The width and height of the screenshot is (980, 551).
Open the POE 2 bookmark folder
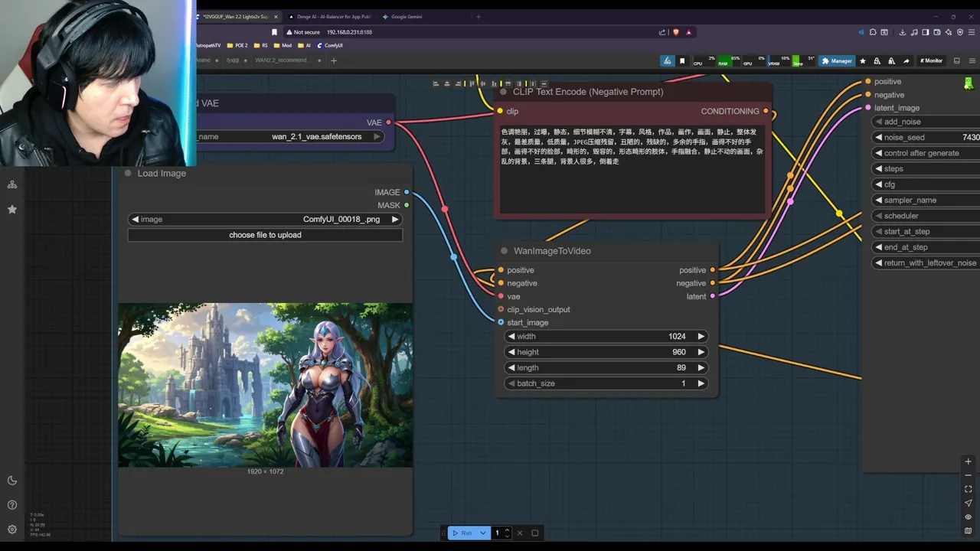[x=237, y=45]
